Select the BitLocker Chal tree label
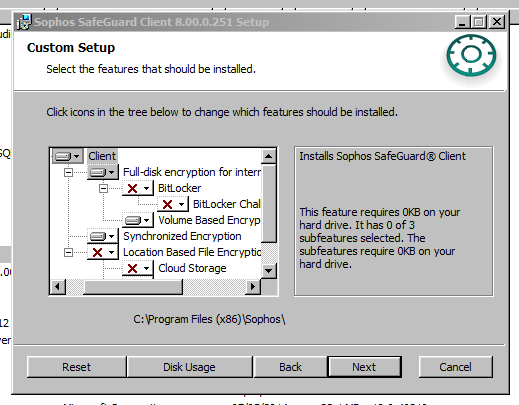 pos(227,204)
